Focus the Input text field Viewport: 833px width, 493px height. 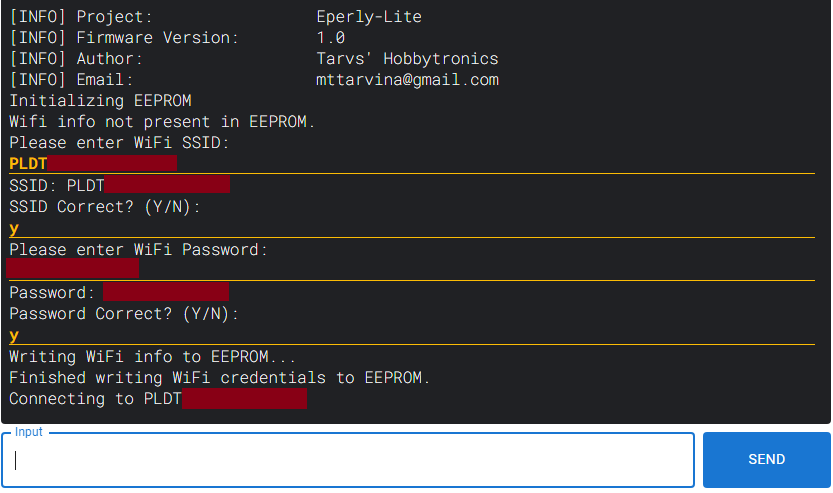click(348, 460)
